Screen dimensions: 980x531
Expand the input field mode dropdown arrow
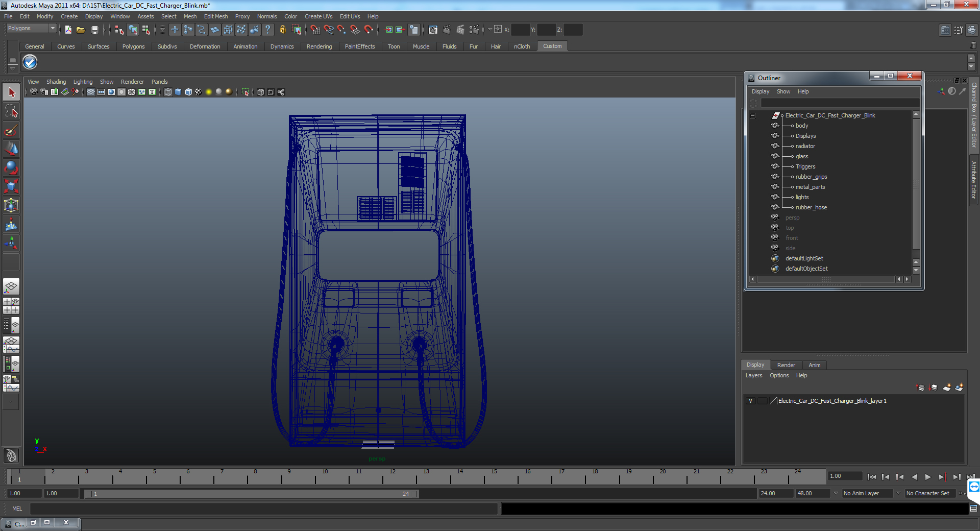click(x=490, y=30)
